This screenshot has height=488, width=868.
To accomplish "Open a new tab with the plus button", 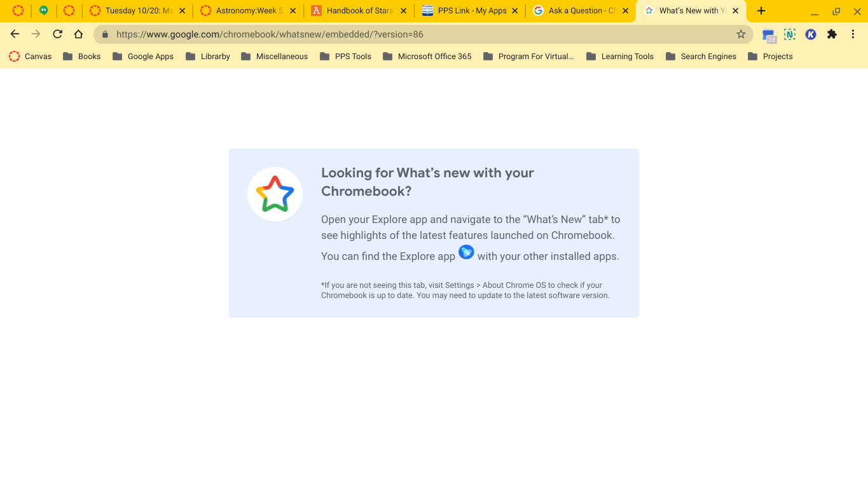I will coord(761,10).
